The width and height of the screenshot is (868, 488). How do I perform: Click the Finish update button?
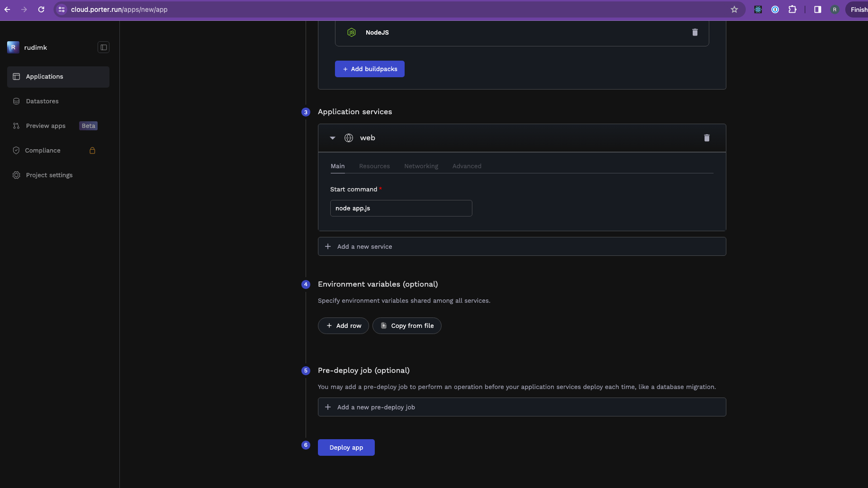click(x=858, y=9)
